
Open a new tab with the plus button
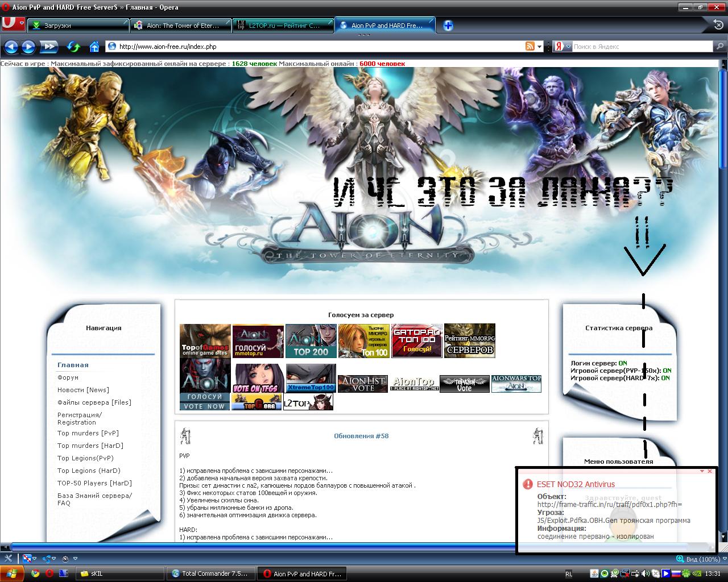coord(448,25)
